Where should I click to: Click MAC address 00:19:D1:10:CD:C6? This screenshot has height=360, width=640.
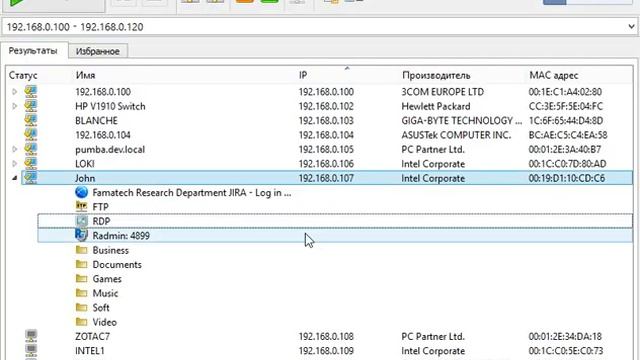(x=567, y=178)
